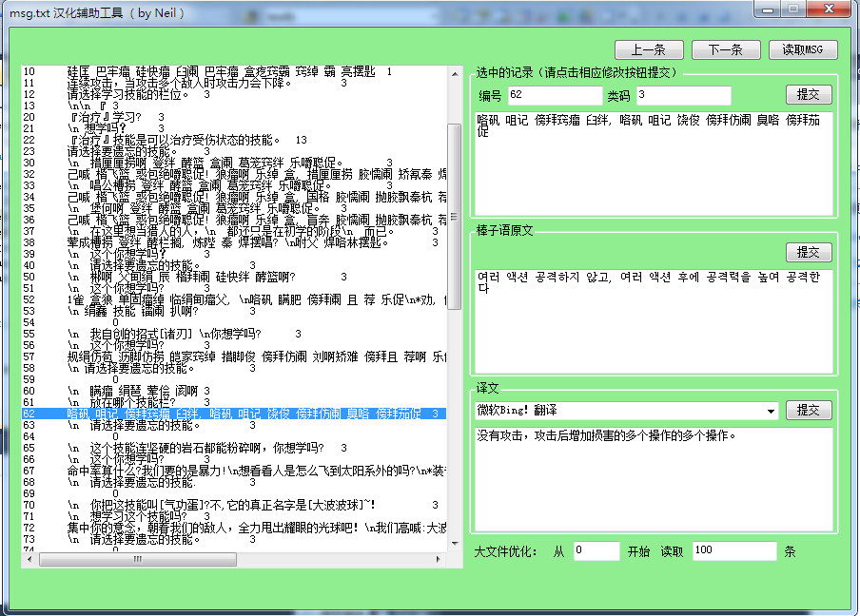Viewport: 860px width, 616px height.
Task: Go to next entry with 下一条
Action: click(725, 49)
